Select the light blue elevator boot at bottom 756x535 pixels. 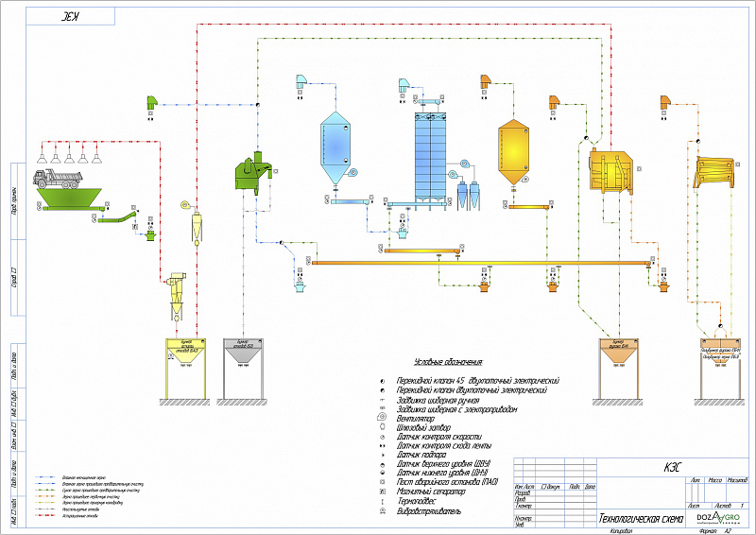(300, 287)
